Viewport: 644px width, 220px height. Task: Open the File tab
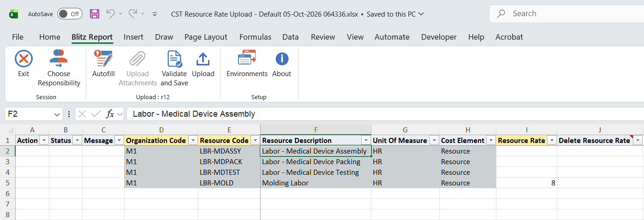(x=18, y=37)
